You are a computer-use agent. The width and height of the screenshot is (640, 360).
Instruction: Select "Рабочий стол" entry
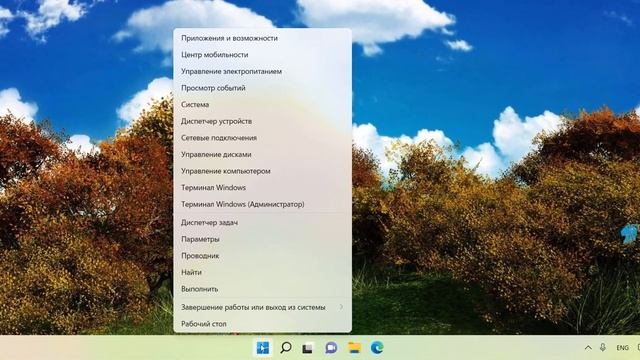[262, 324]
